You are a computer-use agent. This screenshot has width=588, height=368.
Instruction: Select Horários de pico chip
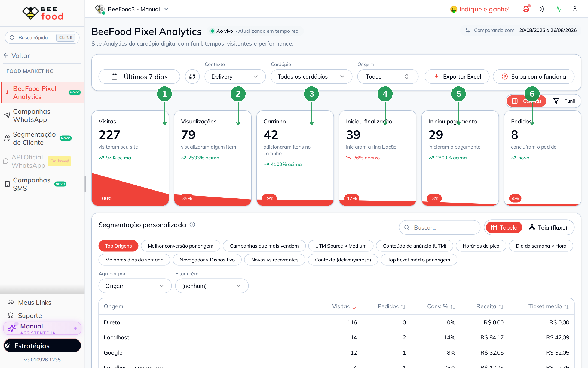point(481,246)
